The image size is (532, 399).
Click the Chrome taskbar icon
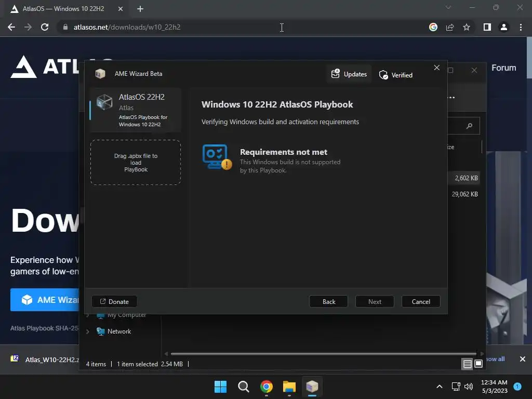coord(267,387)
